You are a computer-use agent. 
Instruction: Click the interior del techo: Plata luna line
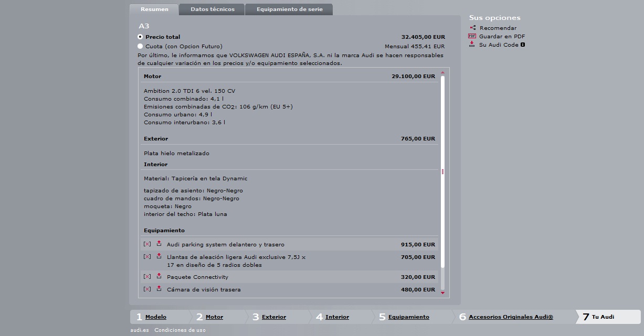tap(185, 214)
